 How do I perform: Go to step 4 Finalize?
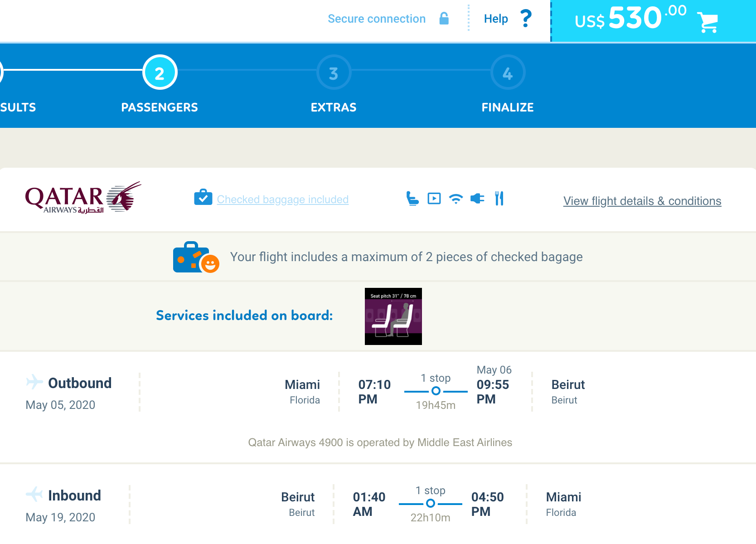click(x=508, y=73)
